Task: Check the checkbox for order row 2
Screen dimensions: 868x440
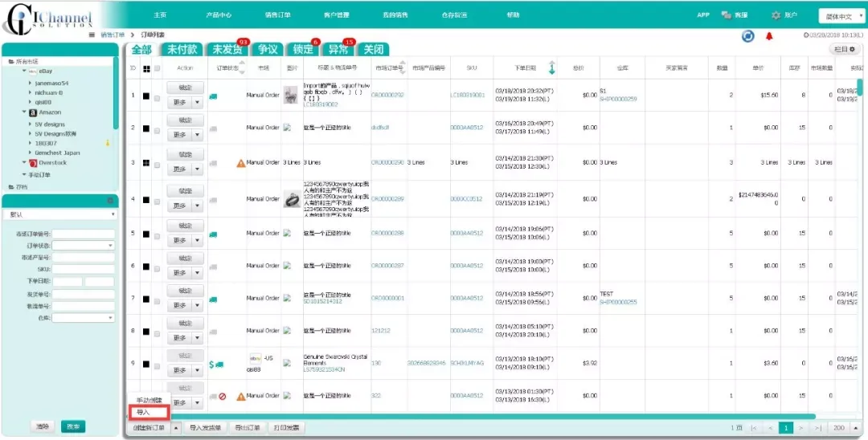Action: click(x=158, y=130)
